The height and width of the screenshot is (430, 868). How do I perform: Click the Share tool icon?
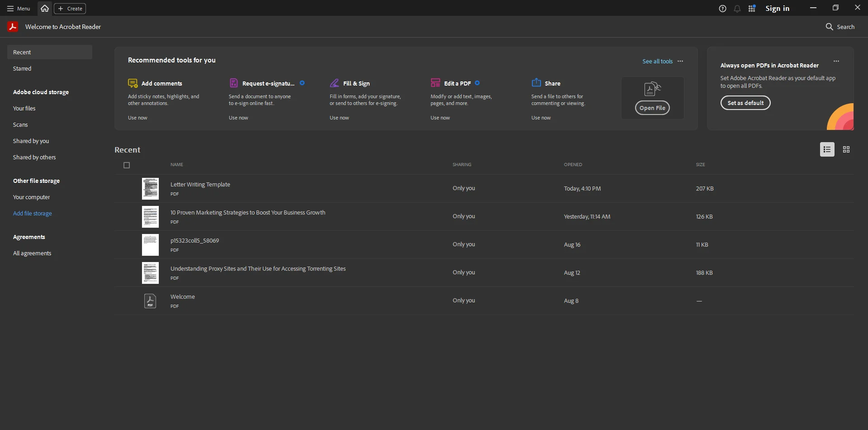(x=536, y=82)
